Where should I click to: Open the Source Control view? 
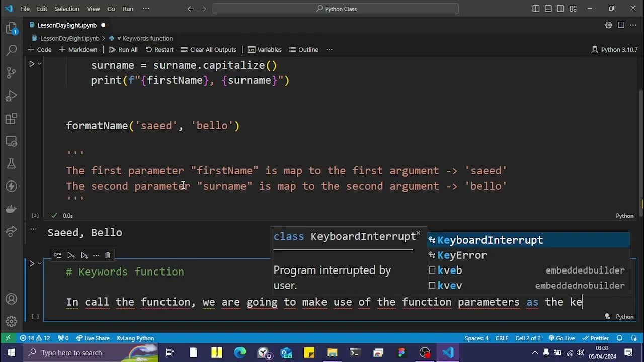[x=11, y=73]
